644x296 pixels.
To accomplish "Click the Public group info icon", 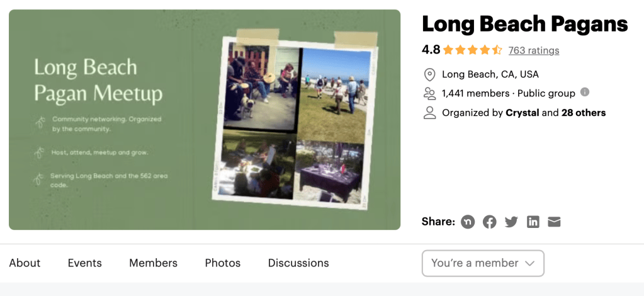I will 585,92.
